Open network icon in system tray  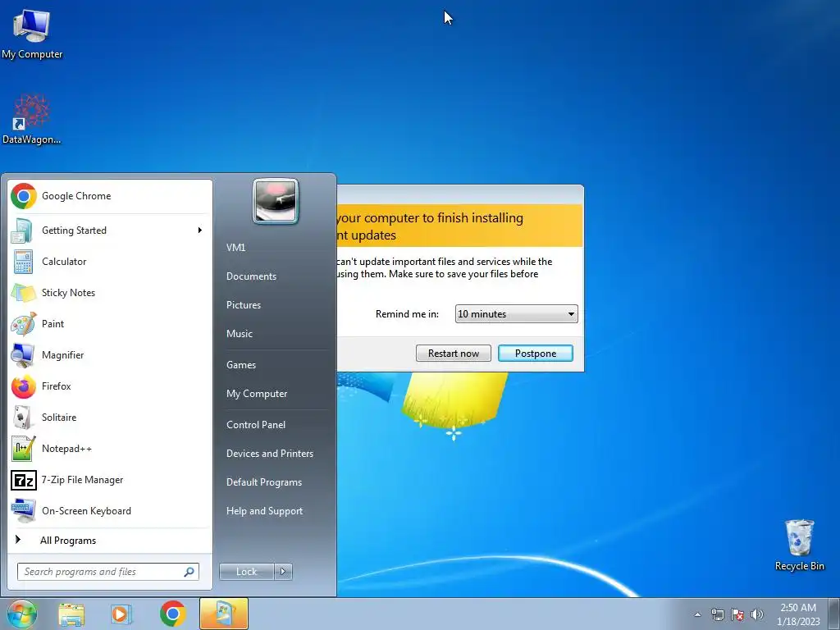click(x=717, y=614)
